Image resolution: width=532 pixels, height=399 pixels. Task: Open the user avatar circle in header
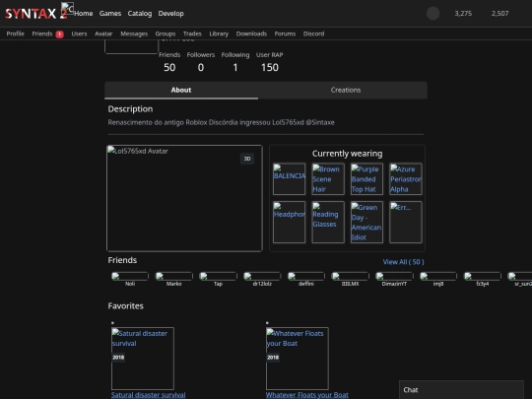[x=432, y=14]
